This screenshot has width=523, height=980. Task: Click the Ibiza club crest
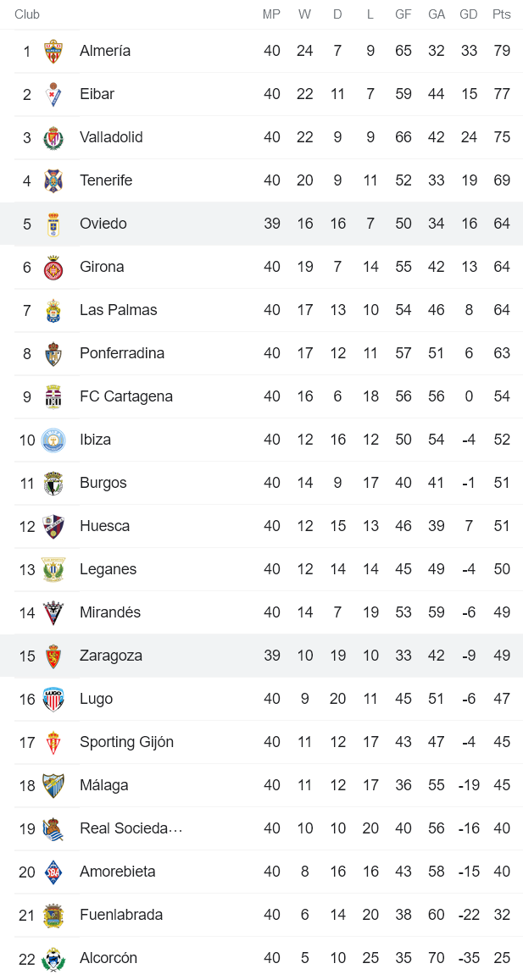coord(54,440)
